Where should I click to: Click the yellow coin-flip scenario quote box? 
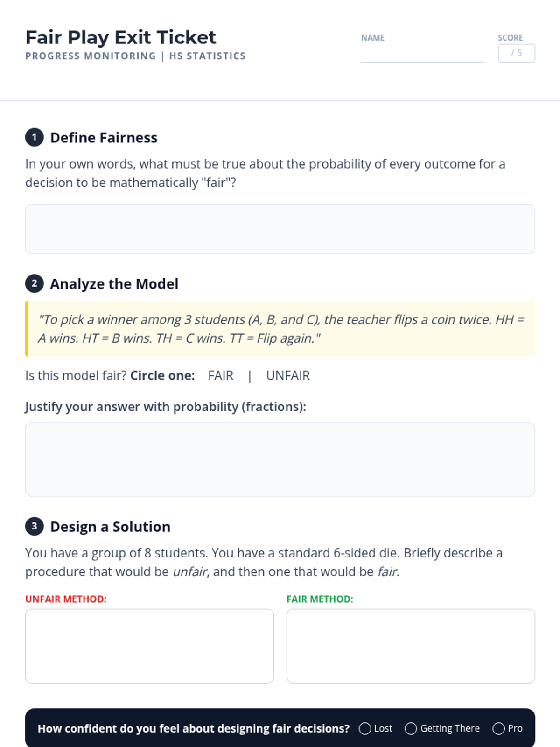pos(281,329)
